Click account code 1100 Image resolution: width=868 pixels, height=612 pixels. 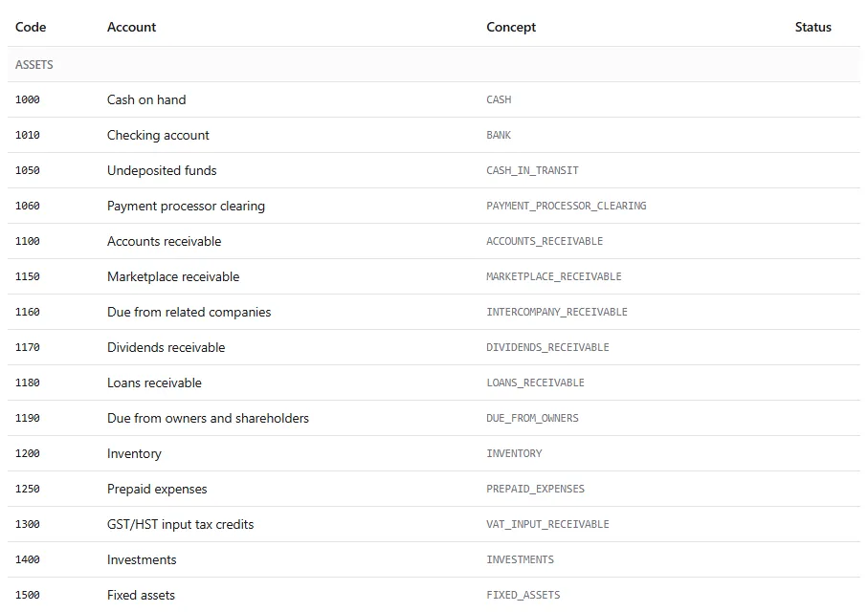pyautogui.click(x=27, y=241)
